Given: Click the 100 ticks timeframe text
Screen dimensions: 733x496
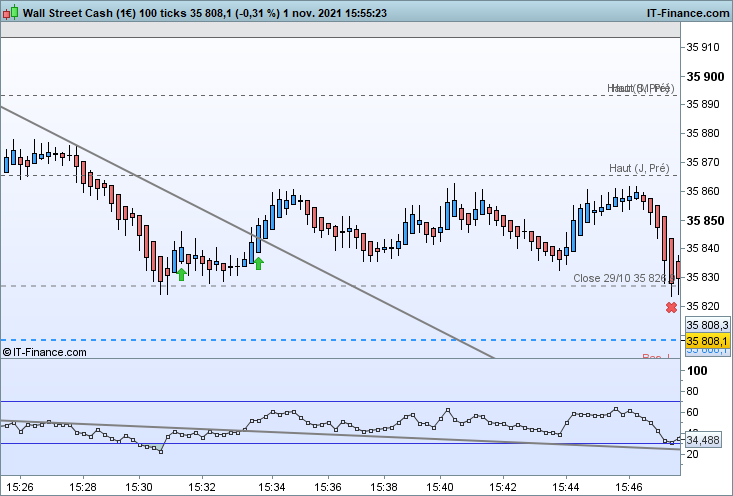Looking at the screenshot, I should [163, 13].
